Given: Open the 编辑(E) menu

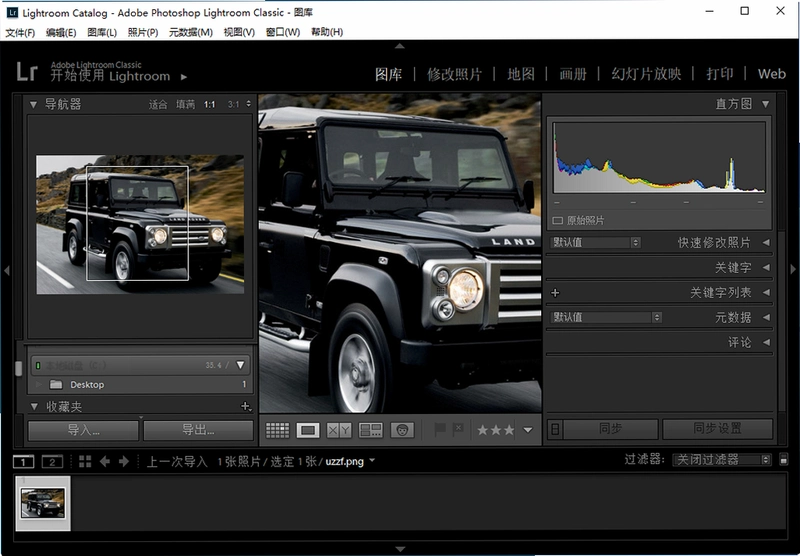Looking at the screenshot, I should 61,32.
